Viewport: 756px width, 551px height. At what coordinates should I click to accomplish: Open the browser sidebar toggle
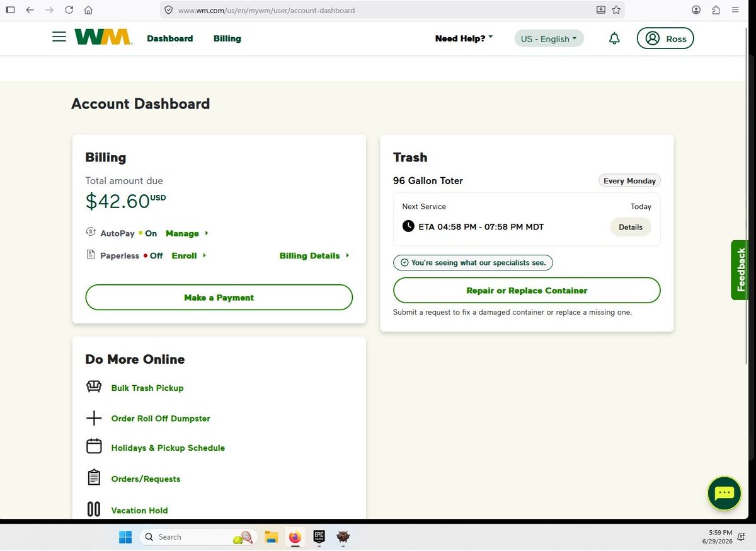pos(10,10)
